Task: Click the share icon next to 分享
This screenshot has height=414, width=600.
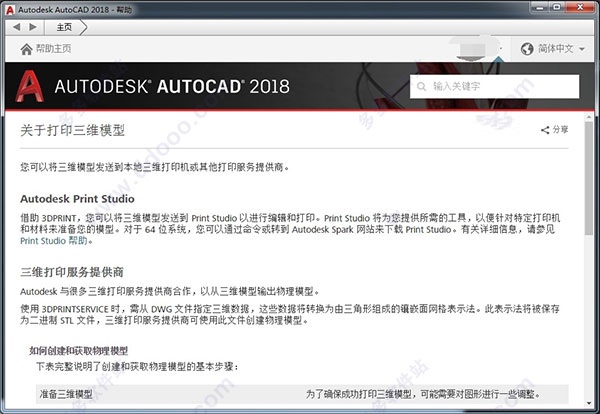Action: pos(545,130)
